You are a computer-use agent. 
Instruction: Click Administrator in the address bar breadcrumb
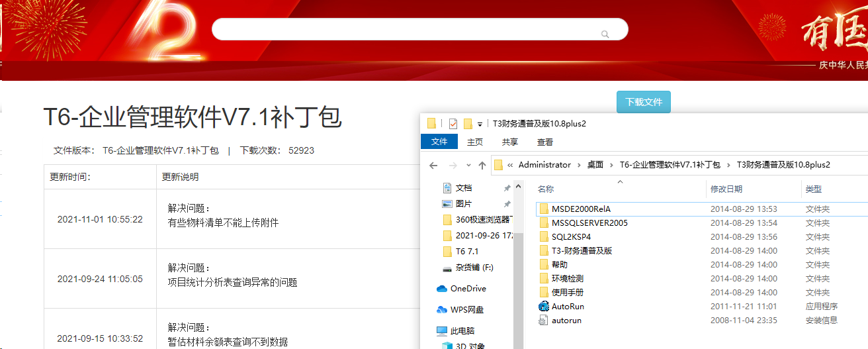point(544,165)
